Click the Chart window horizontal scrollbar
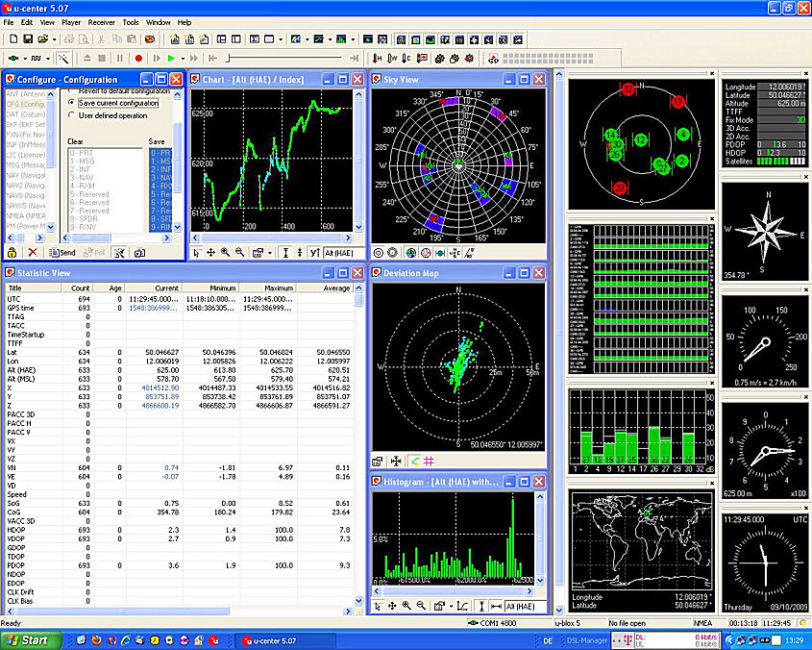 pos(272,237)
